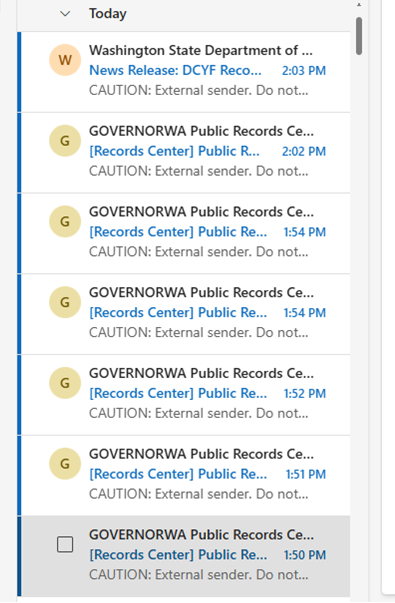Click the 2:03 PM timestamp

click(304, 71)
